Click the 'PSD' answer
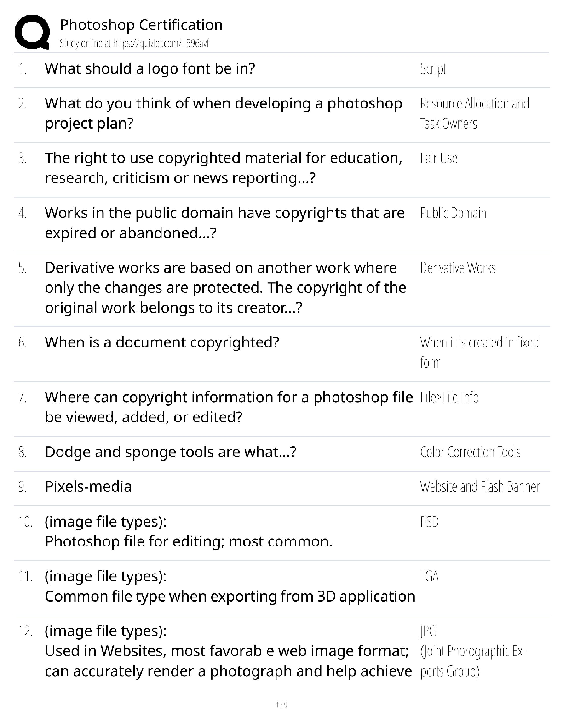The image size is (563, 728). pos(429,522)
